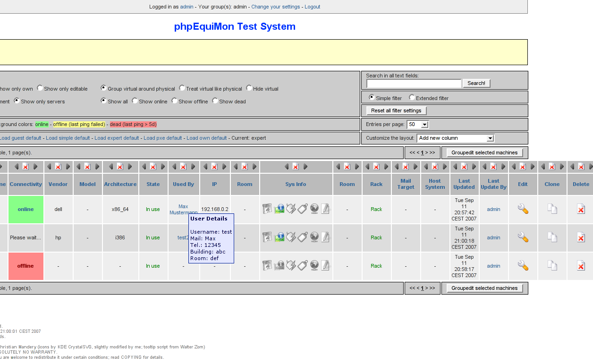Click the network globe icon in dell row
The image size is (593, 364).
point(314,209)
